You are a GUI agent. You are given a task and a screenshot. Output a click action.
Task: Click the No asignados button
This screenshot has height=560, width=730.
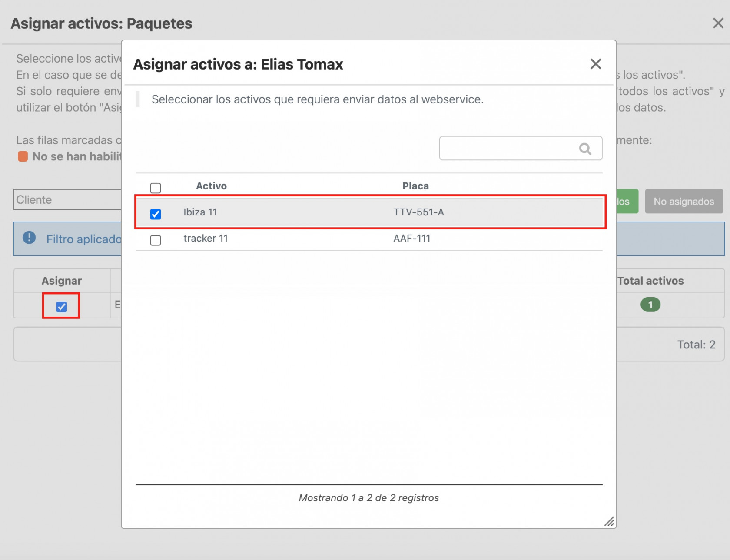684,201
